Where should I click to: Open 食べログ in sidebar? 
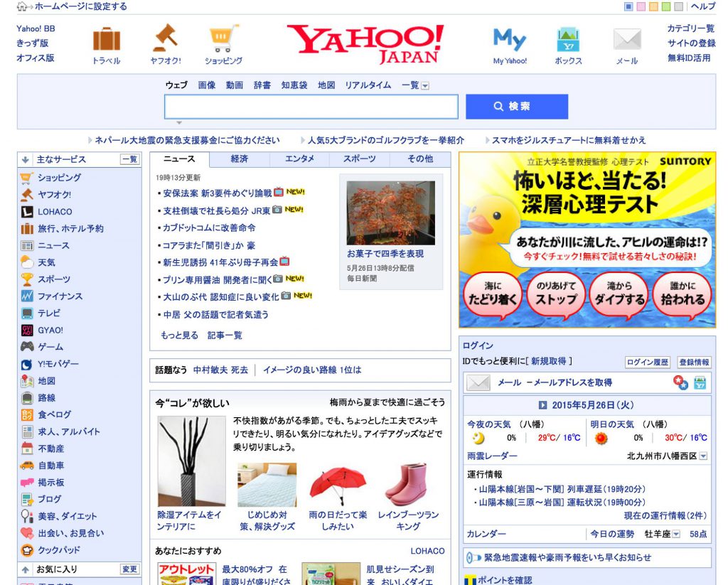(x=54, y=414)
